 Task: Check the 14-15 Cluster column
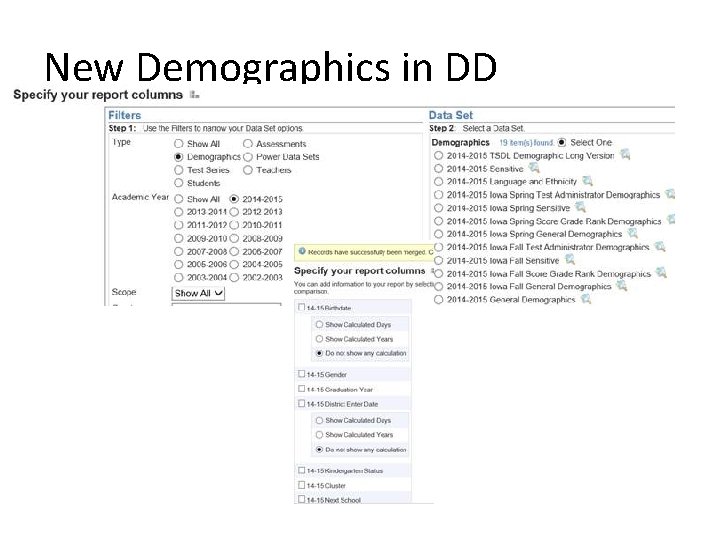click(302, 484)
